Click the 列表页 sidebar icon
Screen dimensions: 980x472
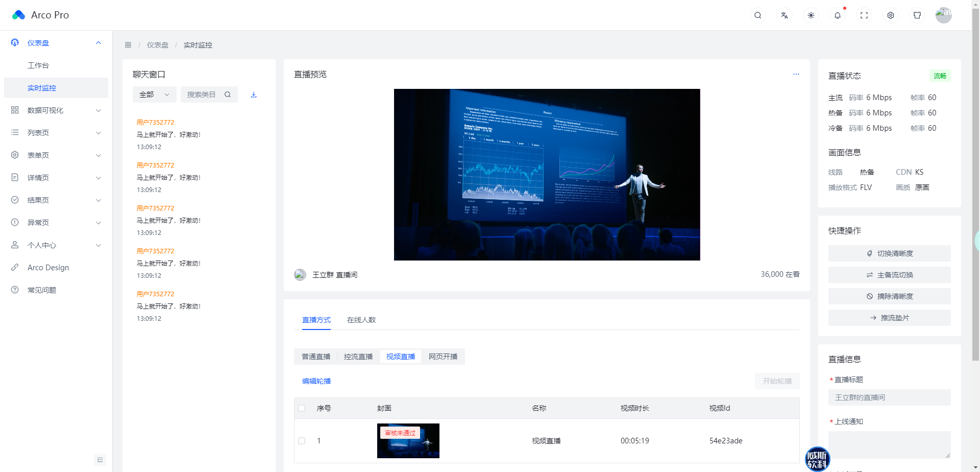click(15, 133)
